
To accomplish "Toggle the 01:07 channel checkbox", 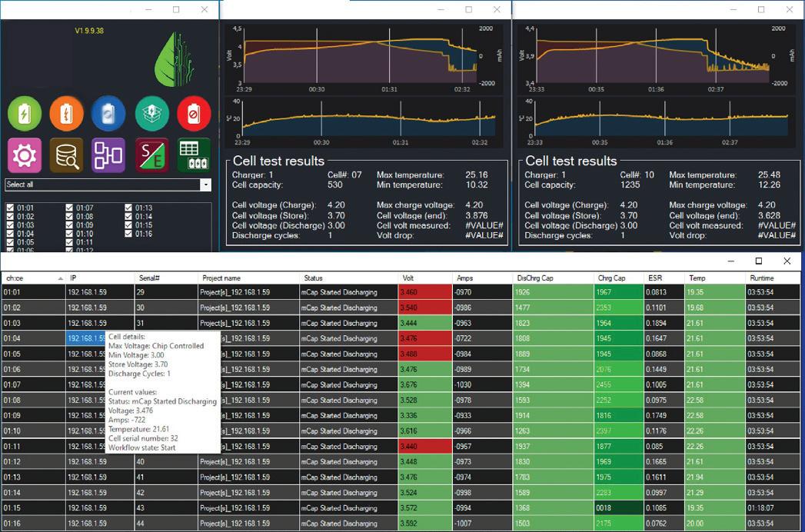I will click(69, 208).
